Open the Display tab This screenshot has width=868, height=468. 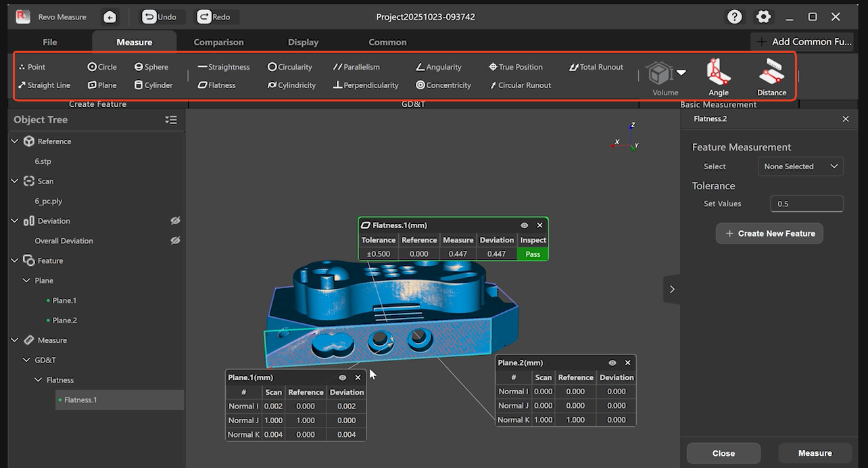click(x=303, y=42)
